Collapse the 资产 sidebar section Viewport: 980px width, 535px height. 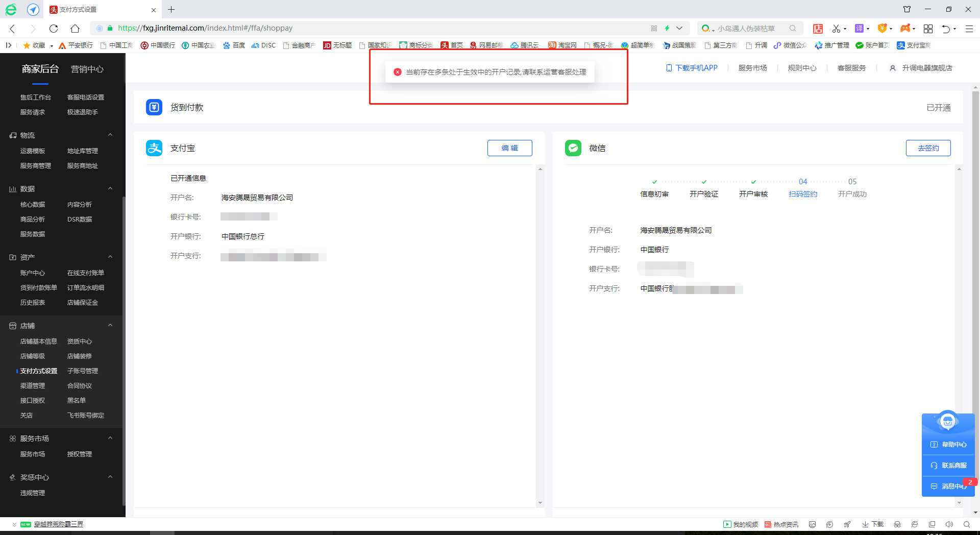click(x=110, y=257)
